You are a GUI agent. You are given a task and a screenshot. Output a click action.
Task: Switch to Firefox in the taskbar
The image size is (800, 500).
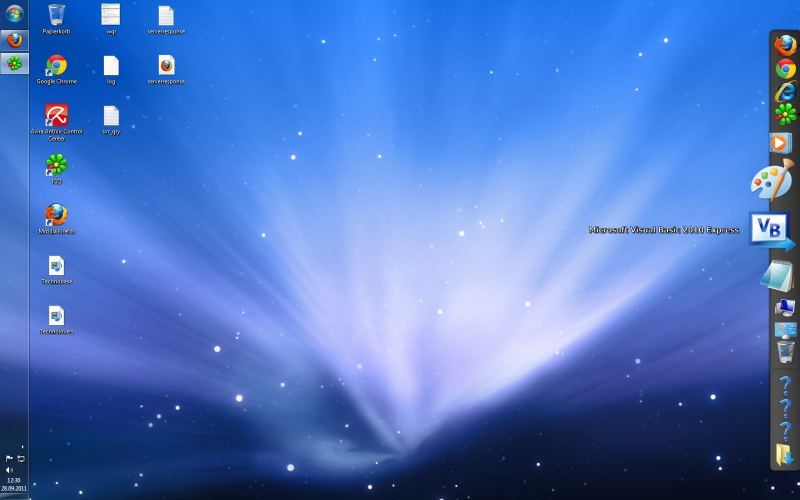pos(14,40)
